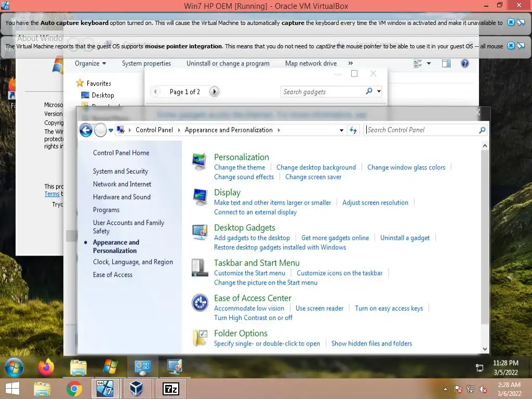The width and height of the screenshot is (532, 399).
Task: Expand the Control Panel breadcrumb chevron
Action: (x=179, y=130)
